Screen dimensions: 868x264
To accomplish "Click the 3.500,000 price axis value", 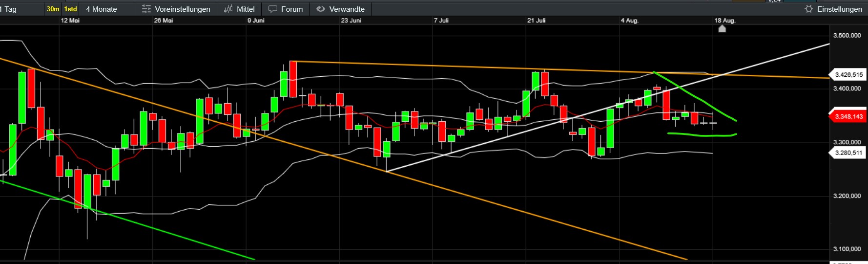I will [x=847, y=35].
